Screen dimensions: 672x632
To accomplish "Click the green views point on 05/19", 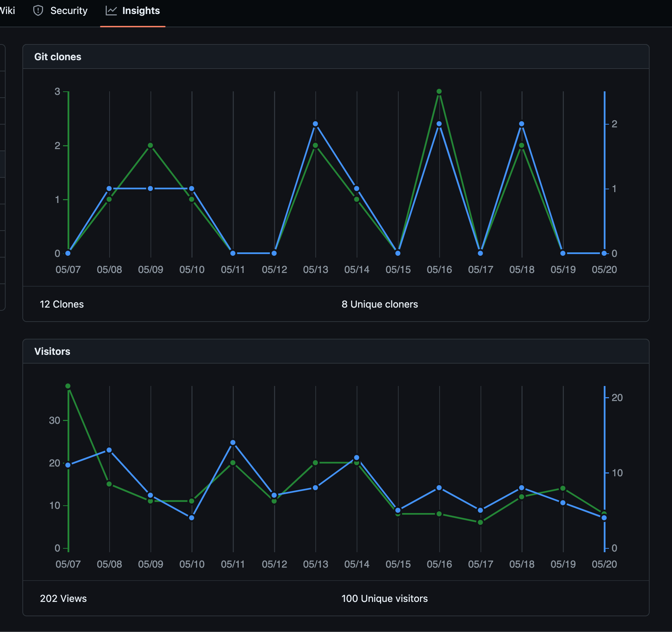I will click(x=563, y=488).
